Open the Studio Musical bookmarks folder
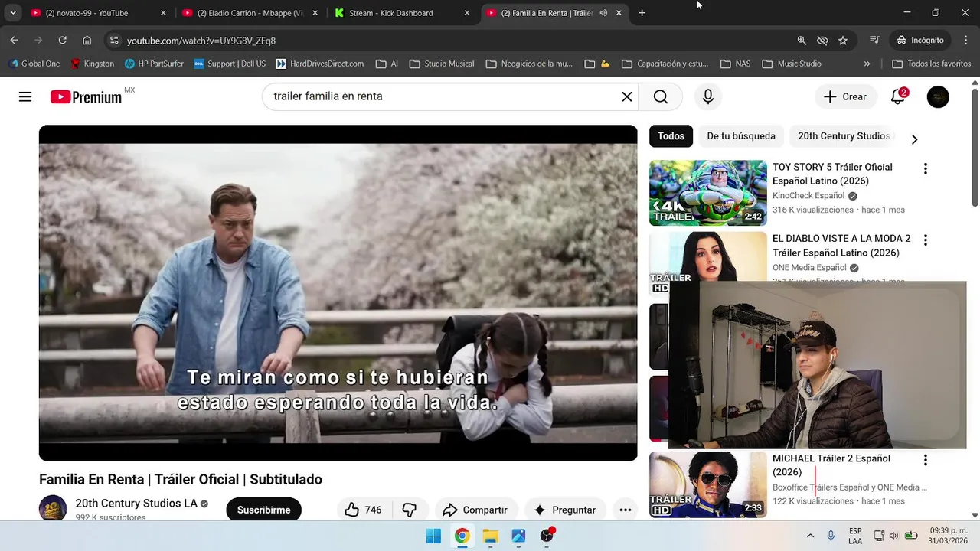Viewport: 980px width, 551px height. tap(442, 64)
